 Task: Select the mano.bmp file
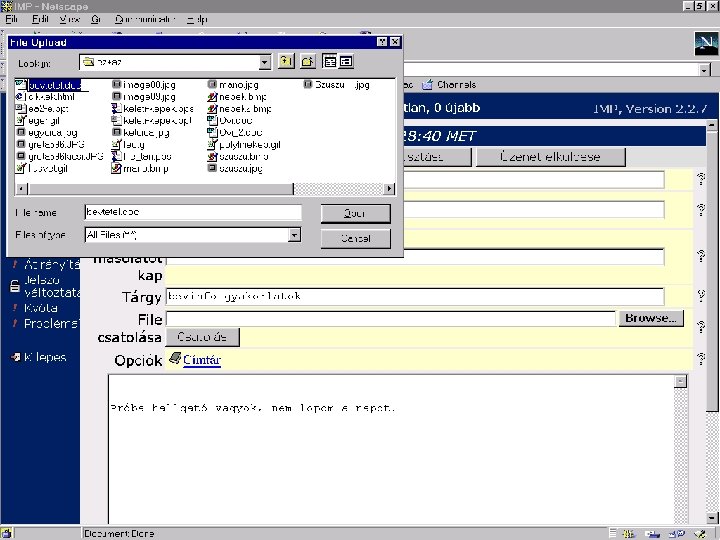pyautogui.click(x=140, y=169)
